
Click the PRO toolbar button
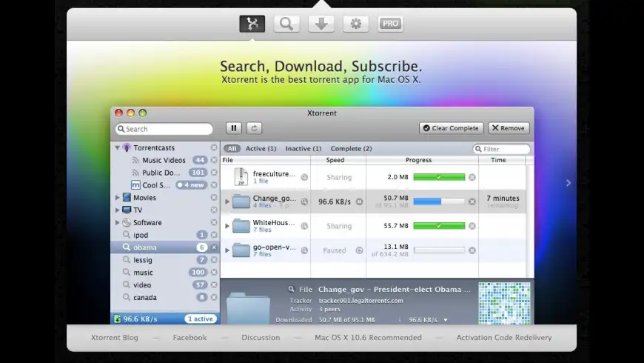390,24
